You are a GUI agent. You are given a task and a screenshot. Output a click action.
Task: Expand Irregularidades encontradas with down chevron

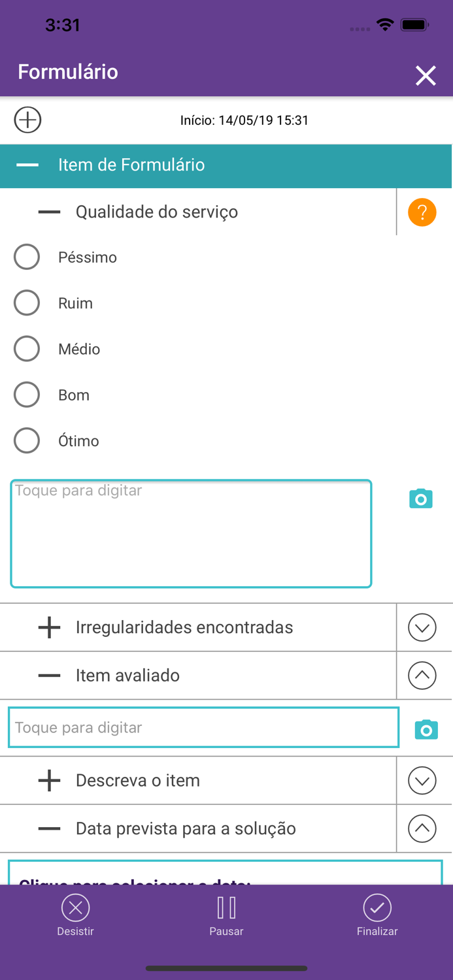(422, 628)
